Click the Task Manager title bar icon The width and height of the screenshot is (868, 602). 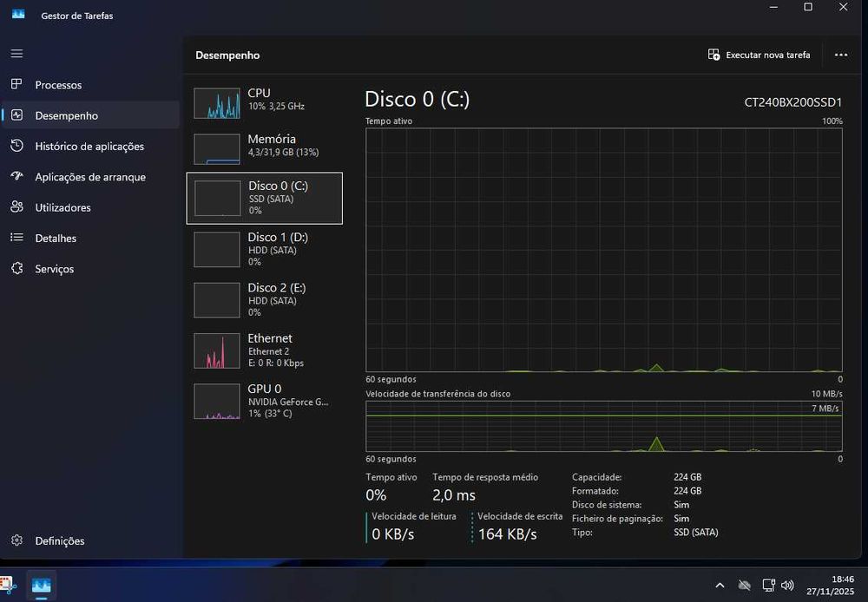(x=18, y=15)
